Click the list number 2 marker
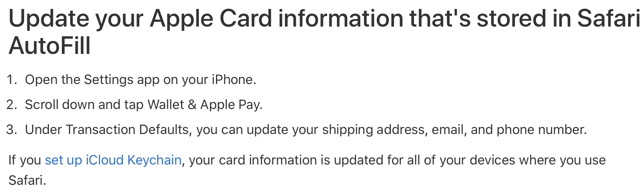Screen dimensions: 644x193 pyautogui.click(x=12, y=105)
